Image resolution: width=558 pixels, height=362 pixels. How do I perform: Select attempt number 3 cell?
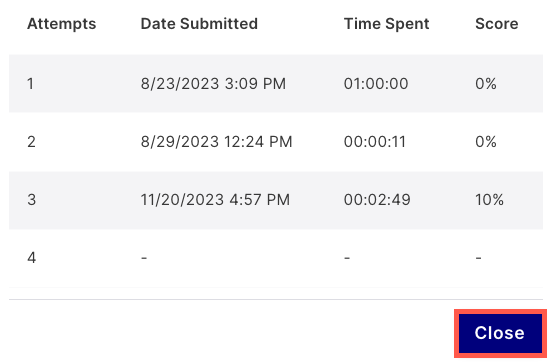pos(31,200)
